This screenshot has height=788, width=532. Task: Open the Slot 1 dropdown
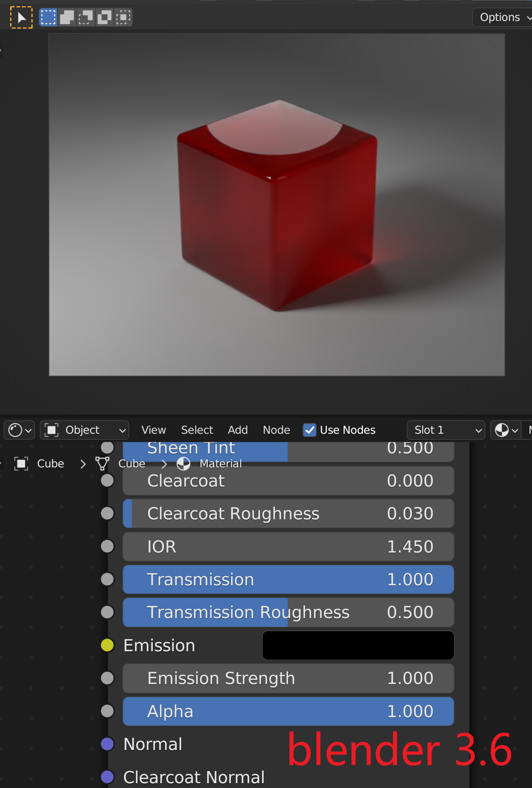445,430
